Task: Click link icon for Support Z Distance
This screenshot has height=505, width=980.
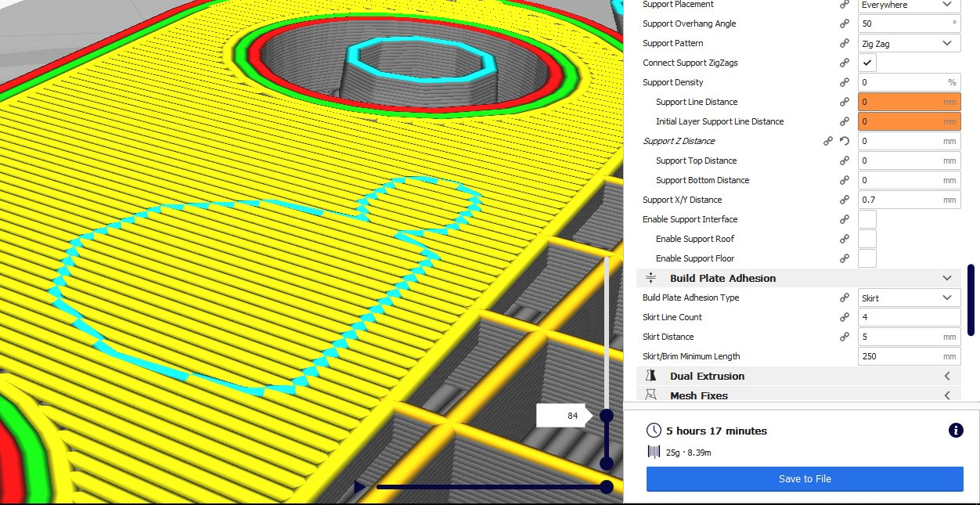Action: [x=828, y=141]
